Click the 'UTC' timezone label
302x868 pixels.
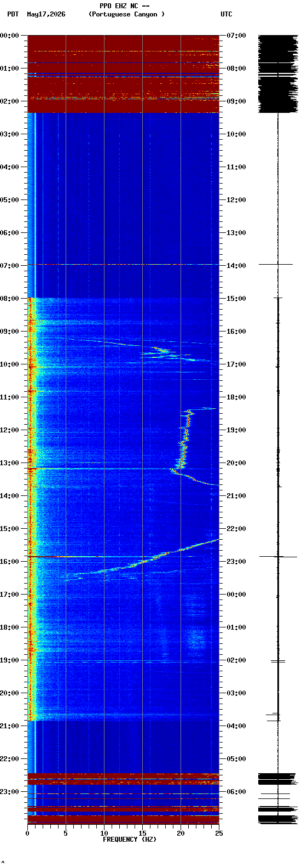pyautogui.click(x=226, y=14)
